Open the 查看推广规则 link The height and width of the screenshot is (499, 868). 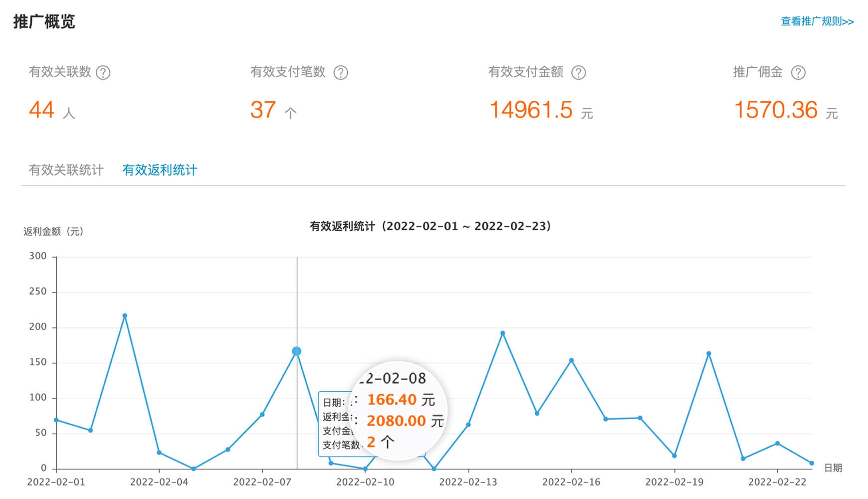coord(817,21)
